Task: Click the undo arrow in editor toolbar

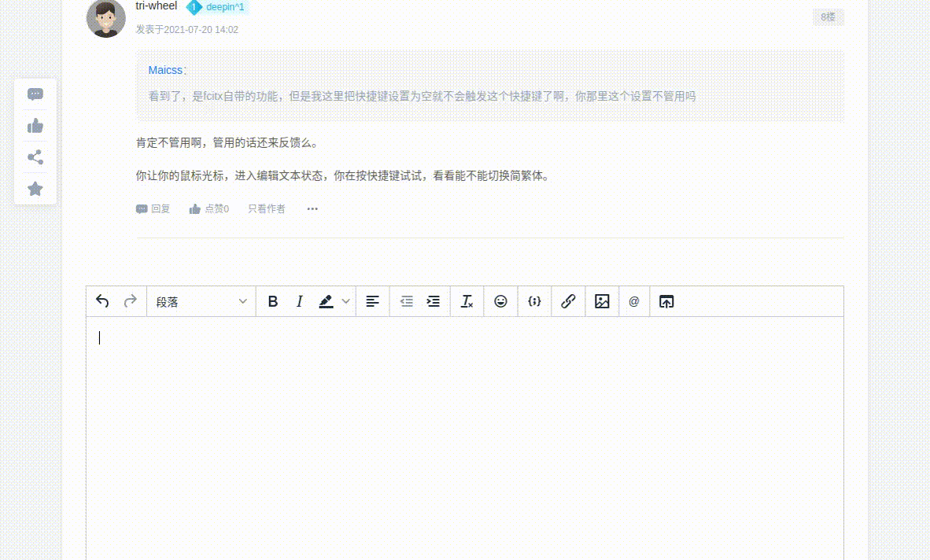Action: [102, 301]
